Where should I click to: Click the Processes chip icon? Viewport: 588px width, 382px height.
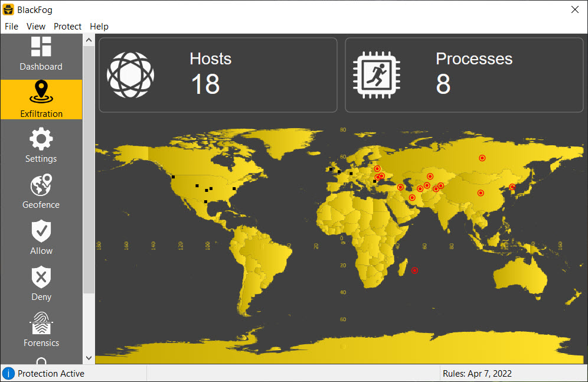(x=377, y=75)
